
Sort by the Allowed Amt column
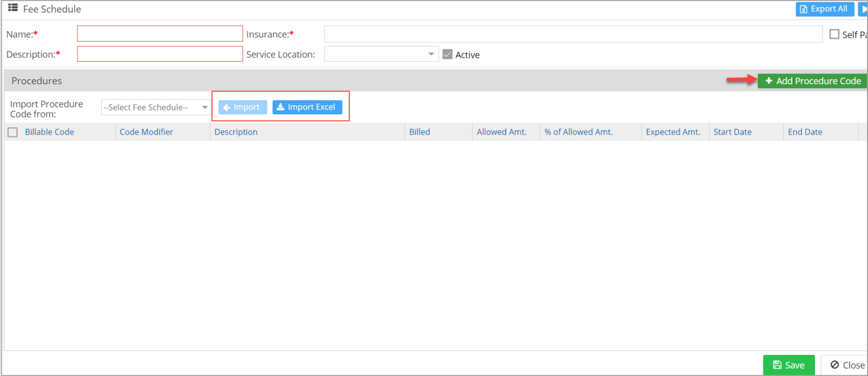(x=501, y=131)
